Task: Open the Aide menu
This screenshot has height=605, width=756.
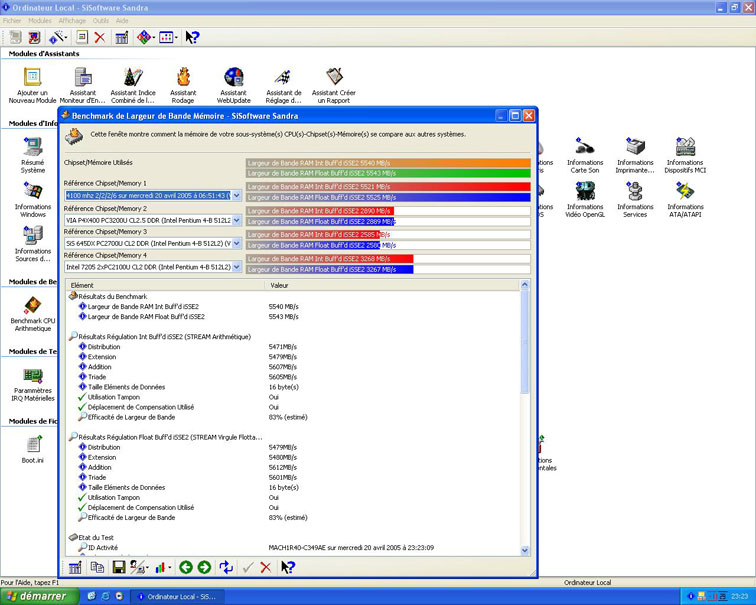Action: (122, 21)
